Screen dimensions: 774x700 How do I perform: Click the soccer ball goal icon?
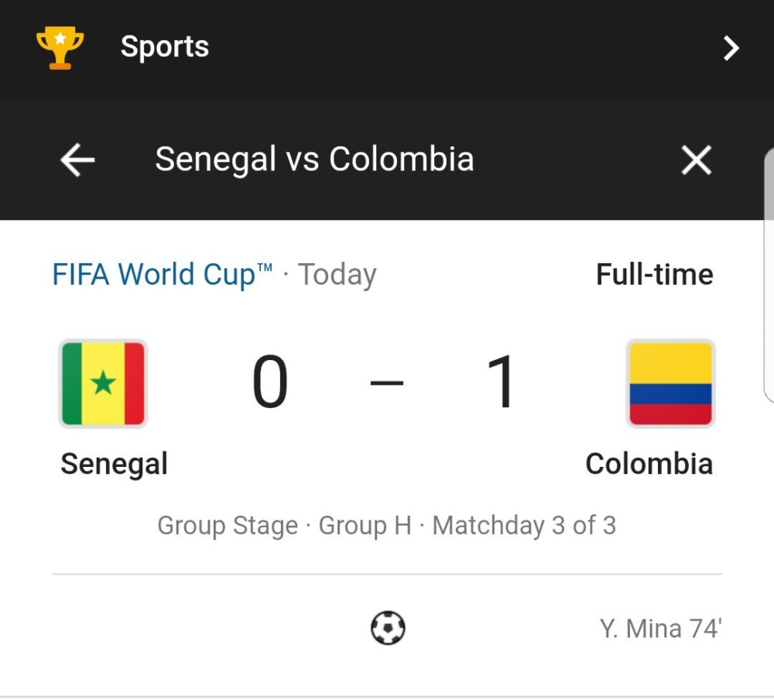click(388, 628)
